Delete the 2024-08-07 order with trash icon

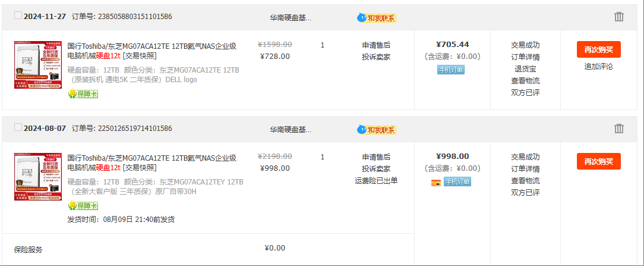point(618,129)
